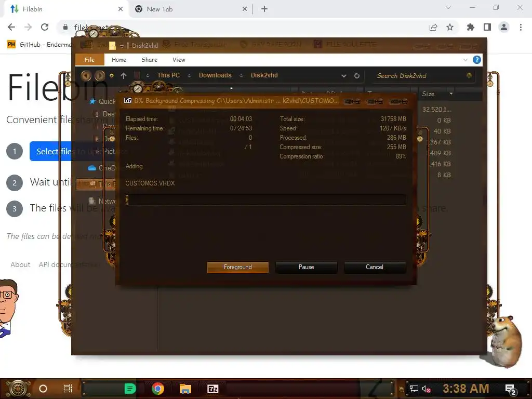Image resolution: width=532 pixels, height=399 pixels.
Task: Open the Share ribbon tab
Action: coord(149,60)
